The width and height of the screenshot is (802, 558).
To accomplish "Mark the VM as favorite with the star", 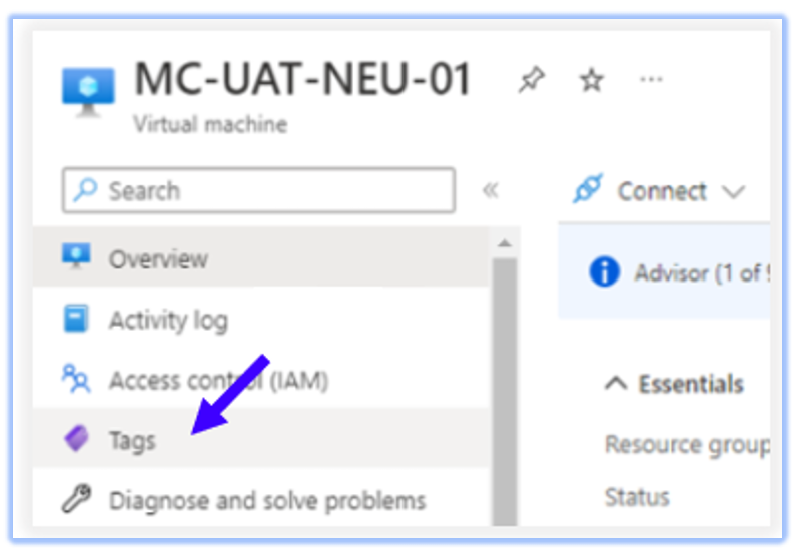I will point(592,80).
